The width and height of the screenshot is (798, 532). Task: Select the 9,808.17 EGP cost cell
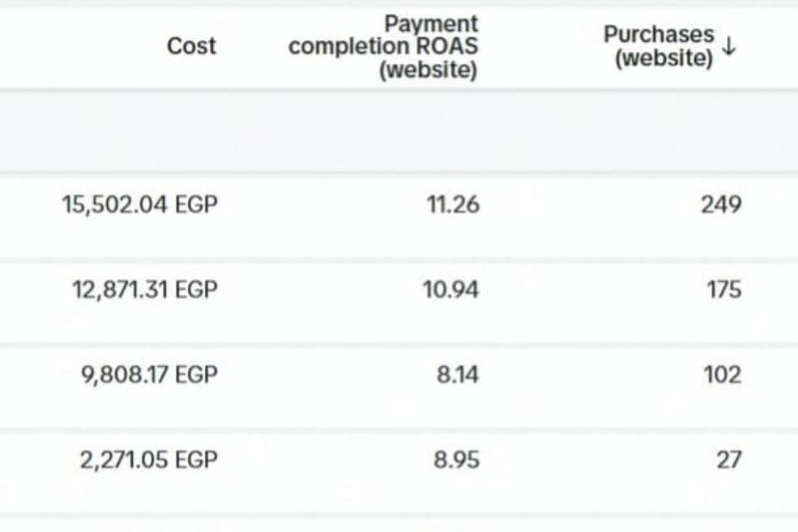tap(148, 375)
